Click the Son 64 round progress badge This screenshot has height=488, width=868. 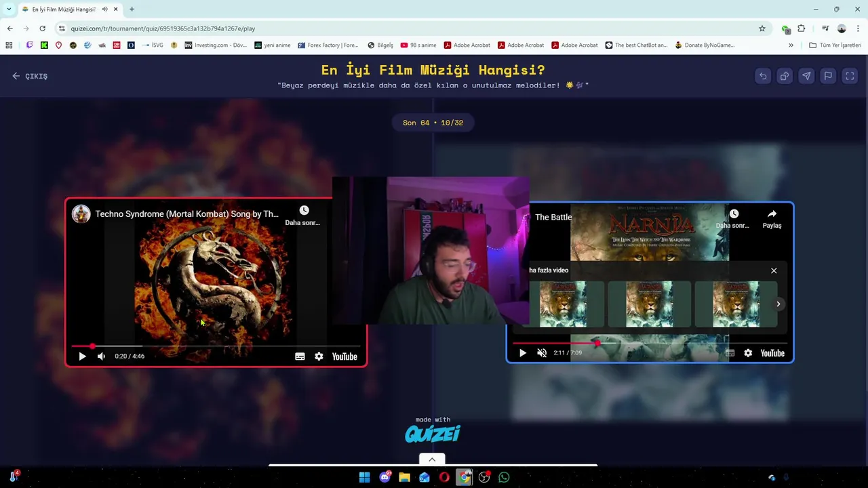[x=433, y=123]
